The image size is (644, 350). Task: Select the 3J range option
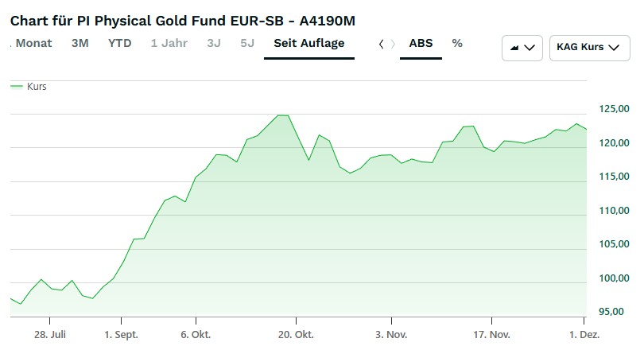pos(214,43)
